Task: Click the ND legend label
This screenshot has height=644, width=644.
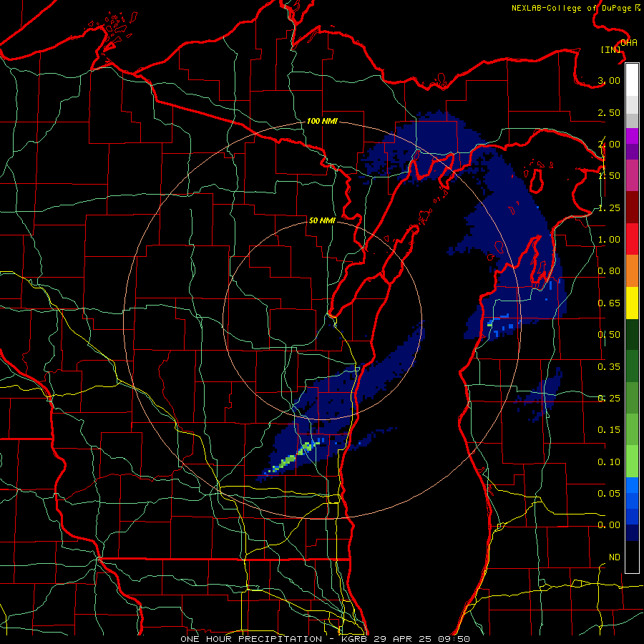Action: (615, 557)
